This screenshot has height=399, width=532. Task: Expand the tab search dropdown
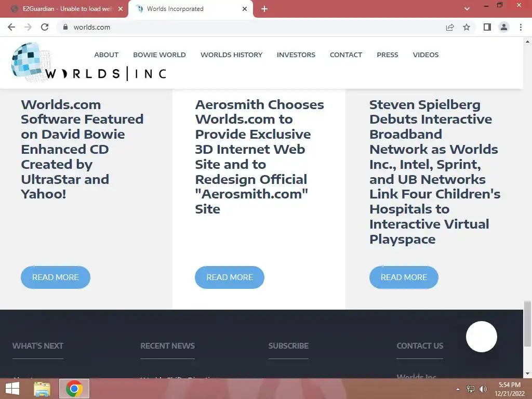pos(467,9)
